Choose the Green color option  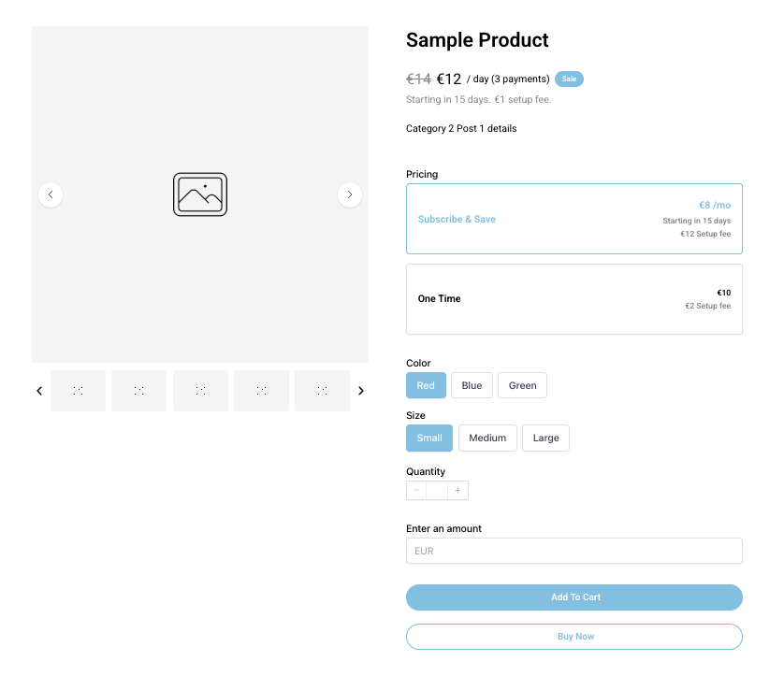(522, 385)
